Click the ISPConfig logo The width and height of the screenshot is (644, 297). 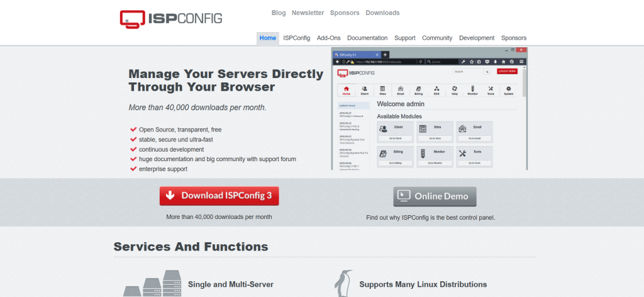(171, 18)
